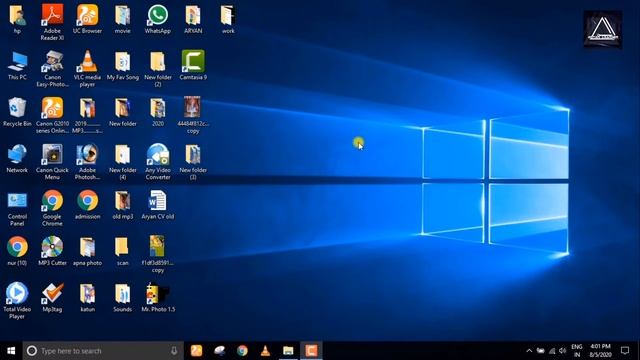This screenshot has width=640, height=360.
Task: Select Mr. Photo 1.5 shortcut
Action: (x=158, y=298)
